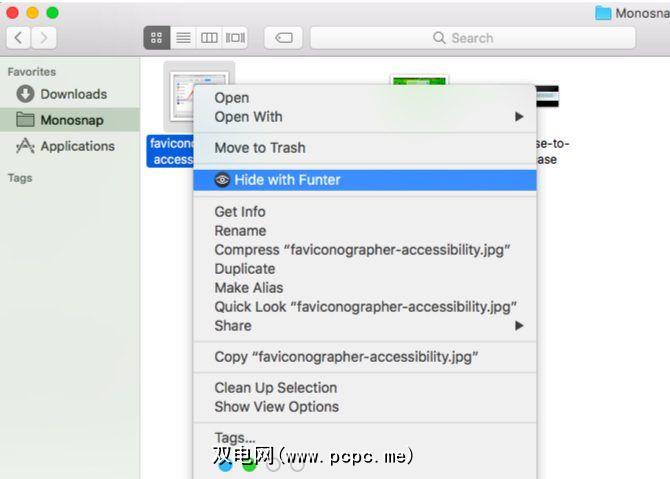
Task: Switch to list view mode
Action: [x=183, y=38]
